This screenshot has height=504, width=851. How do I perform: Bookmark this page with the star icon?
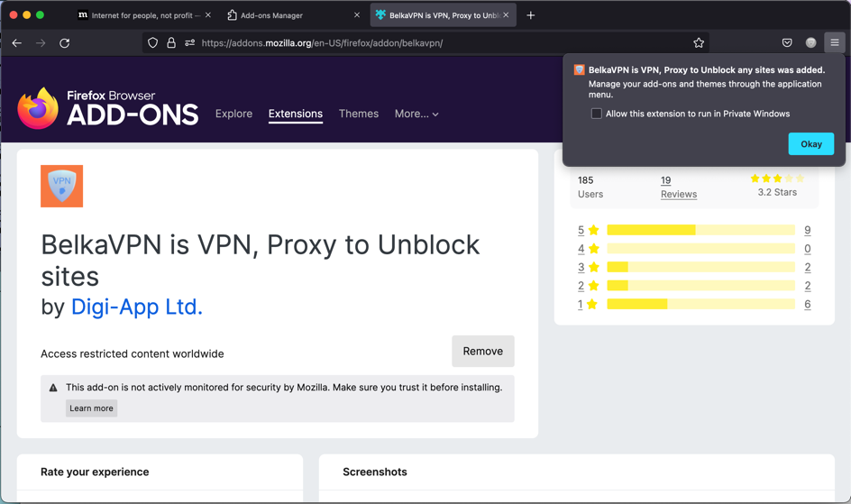coord(699,43)
